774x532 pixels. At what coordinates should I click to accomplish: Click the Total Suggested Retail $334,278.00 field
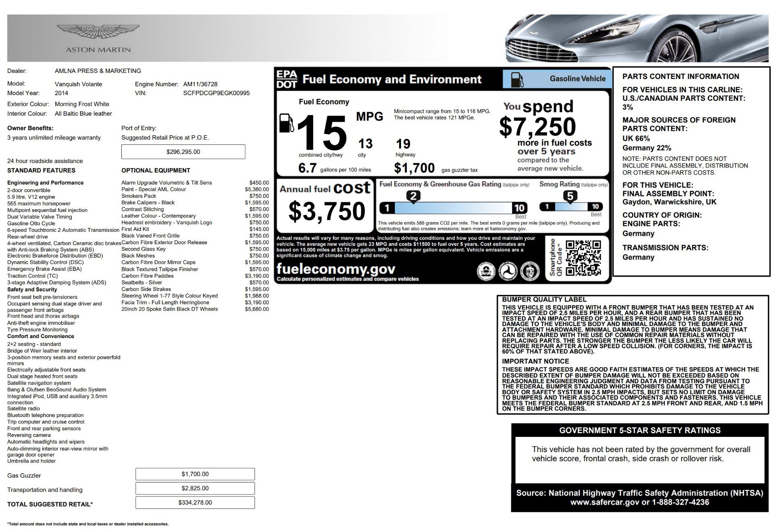point(195,503)
